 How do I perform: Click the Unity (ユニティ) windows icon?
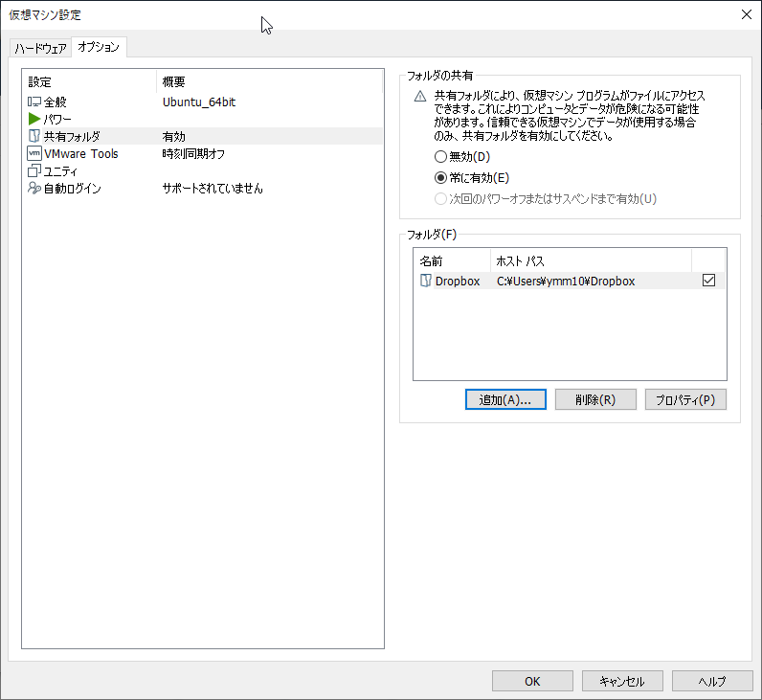tap(34, 171)
